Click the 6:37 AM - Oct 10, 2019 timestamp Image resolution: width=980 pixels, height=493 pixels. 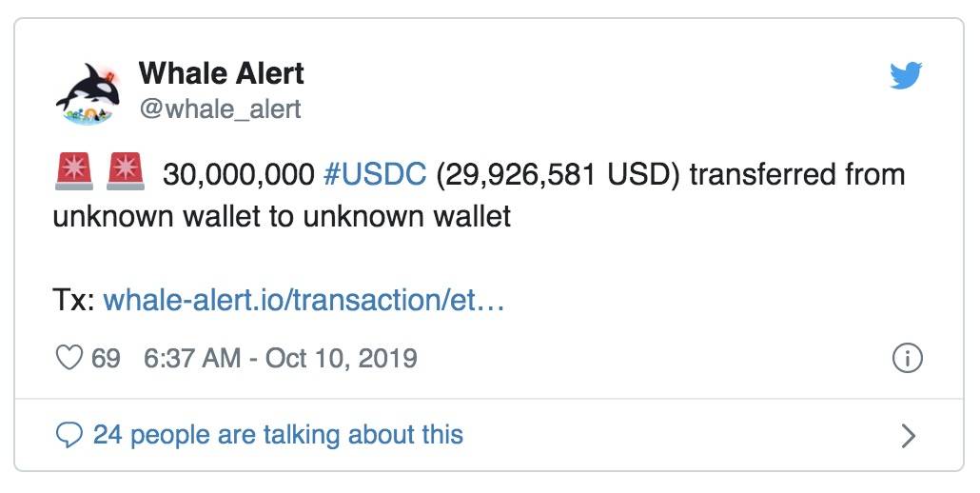pos(281,358)
